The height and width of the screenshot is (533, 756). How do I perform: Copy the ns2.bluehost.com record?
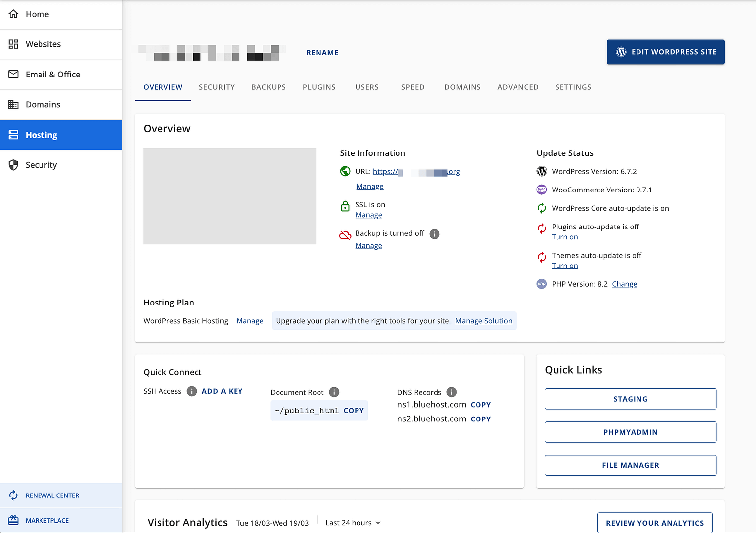click(x=480, y=419)
